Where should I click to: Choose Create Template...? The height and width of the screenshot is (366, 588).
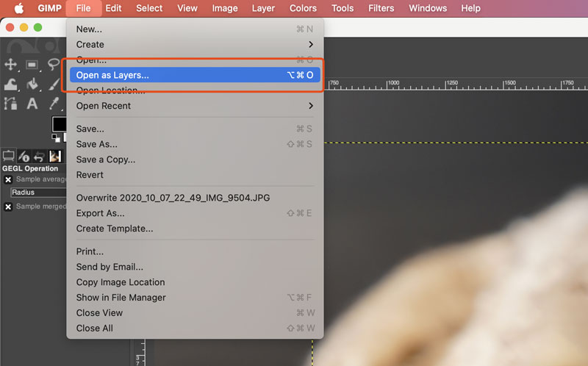coord(195,229)
